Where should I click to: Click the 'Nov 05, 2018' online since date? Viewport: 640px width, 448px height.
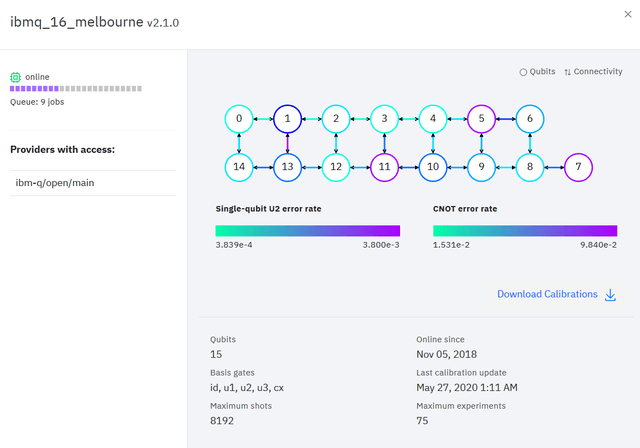[447, 354]
